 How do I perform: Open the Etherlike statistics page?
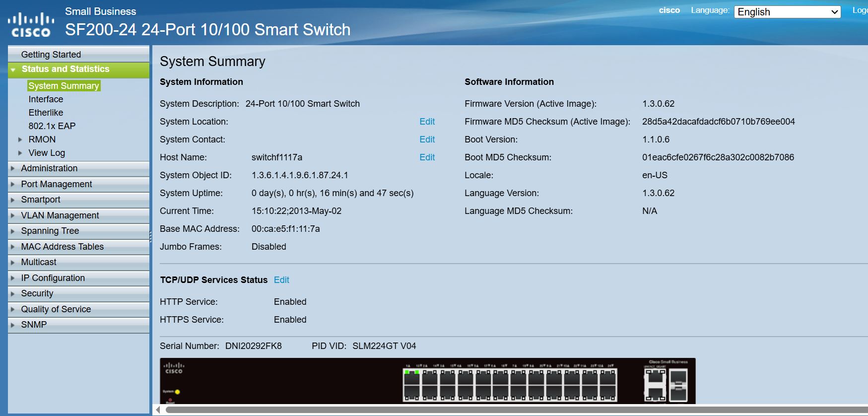tap(46, 113)
